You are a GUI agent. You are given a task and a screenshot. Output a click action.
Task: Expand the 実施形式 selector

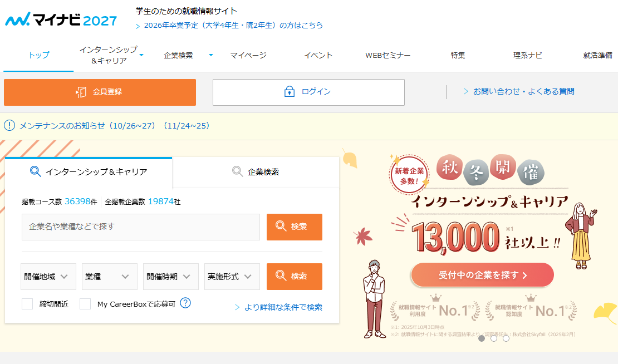(232, 276)
